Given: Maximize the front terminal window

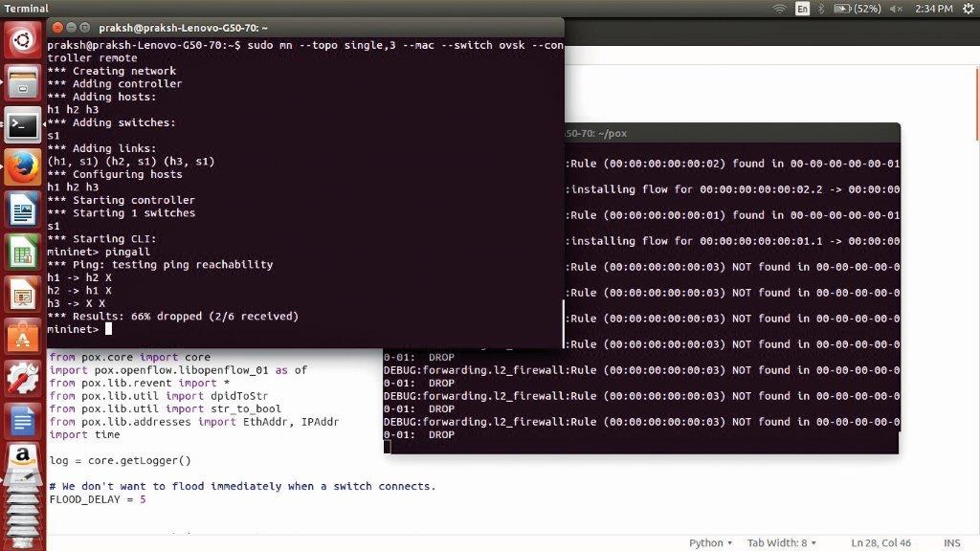Looking at the screenshot, I should tap(85, 28).
